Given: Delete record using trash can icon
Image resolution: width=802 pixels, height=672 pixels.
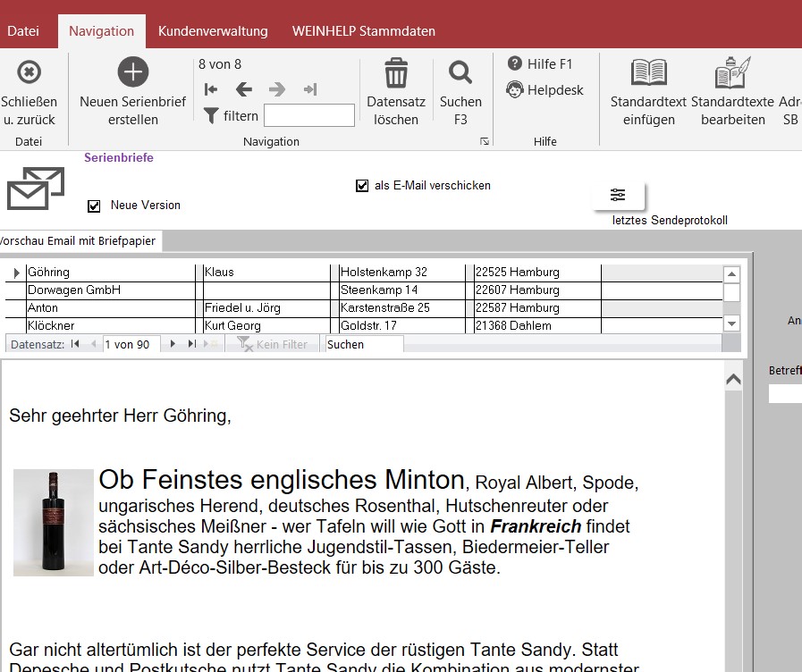Looking at the screenshot, I should 396,72.
